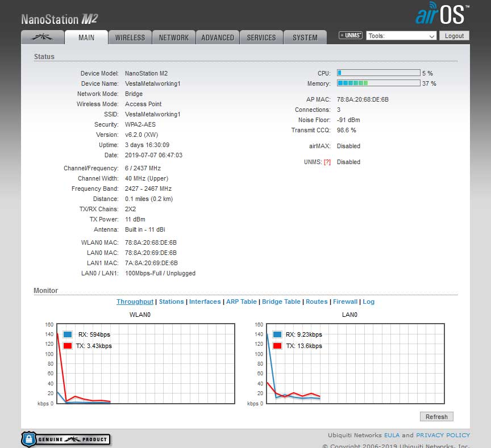Select the frequency band 2427 - 2467 MHz
Viewport: 491px width, 448px height.
point(148,189)
